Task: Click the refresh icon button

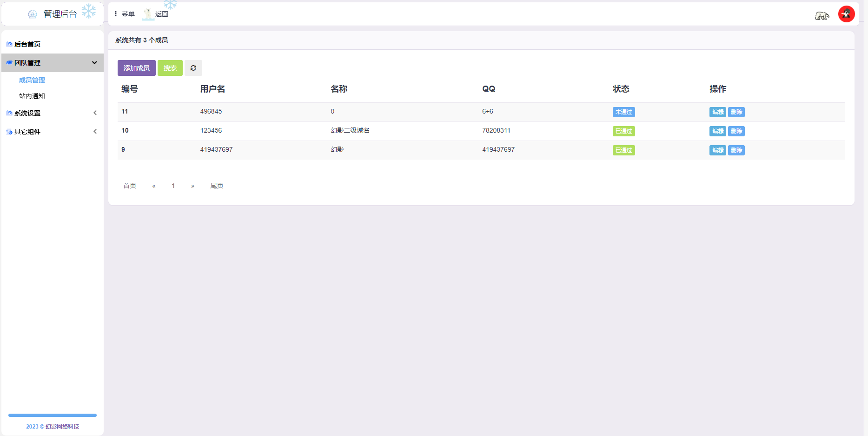Action: pos(193,68)
